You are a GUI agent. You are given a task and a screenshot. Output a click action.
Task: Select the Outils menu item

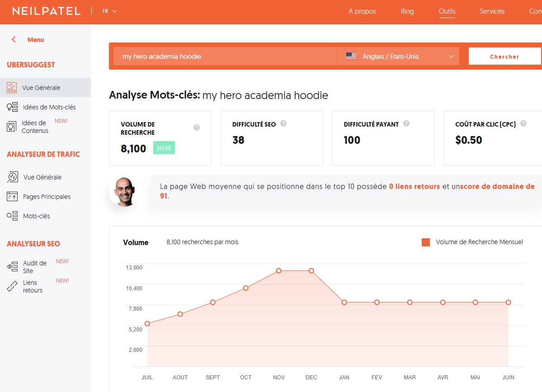[447, 11]
